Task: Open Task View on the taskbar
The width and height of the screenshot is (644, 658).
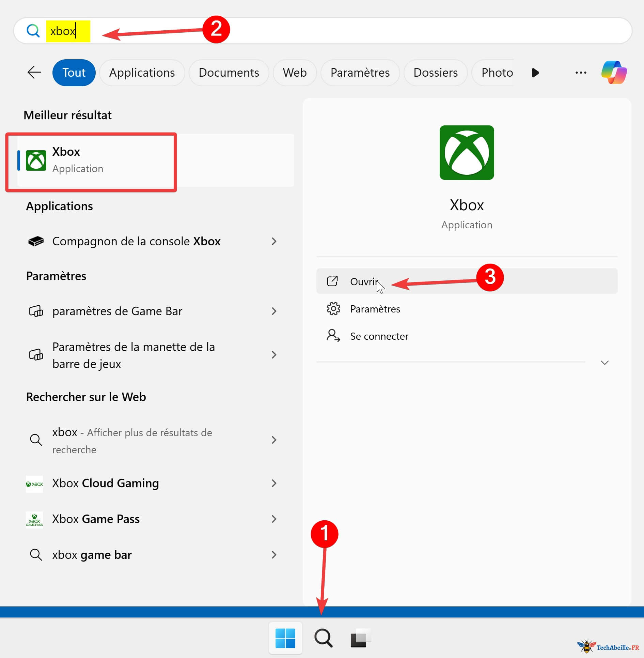Action: (x=360, y=638)
